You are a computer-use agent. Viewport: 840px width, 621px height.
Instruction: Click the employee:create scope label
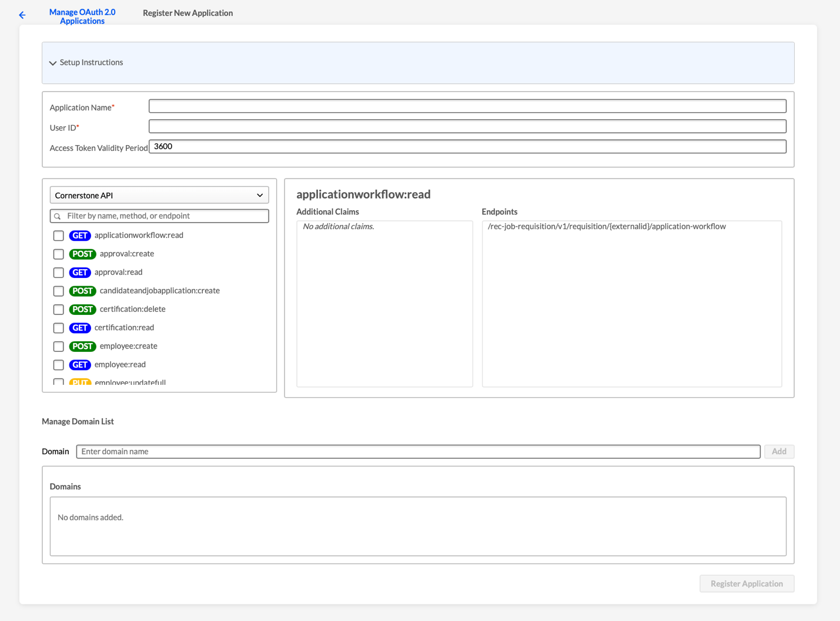(128, 346)
